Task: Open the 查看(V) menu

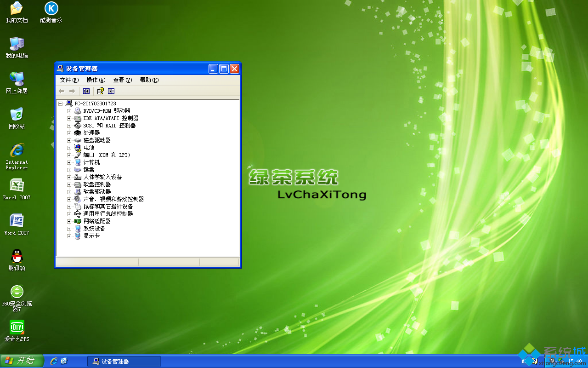Action: click(123, 80)
